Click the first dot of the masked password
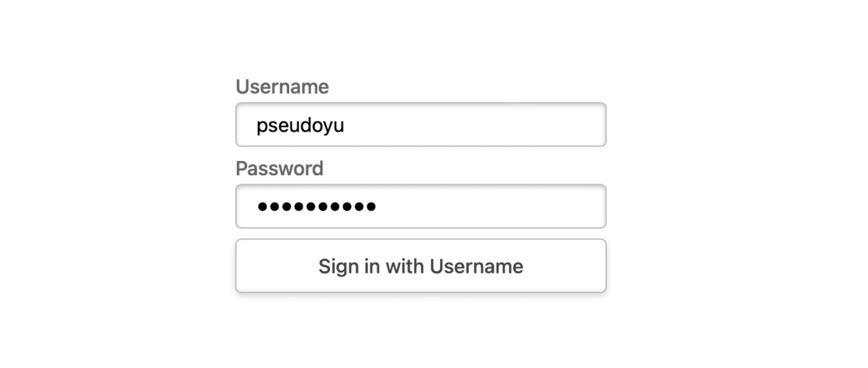This screenshot has height=368, width=868. [263, 207]
